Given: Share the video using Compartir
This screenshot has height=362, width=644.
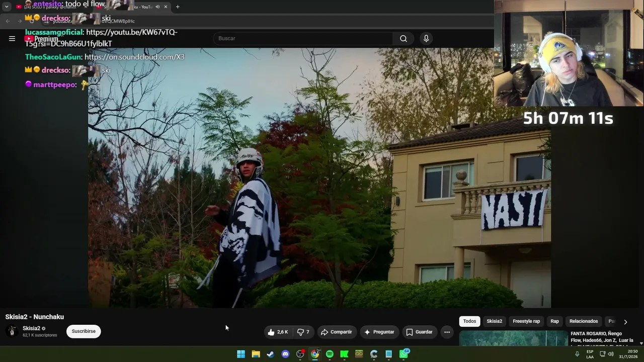Looking at the screenshot, I should [337, 332].
